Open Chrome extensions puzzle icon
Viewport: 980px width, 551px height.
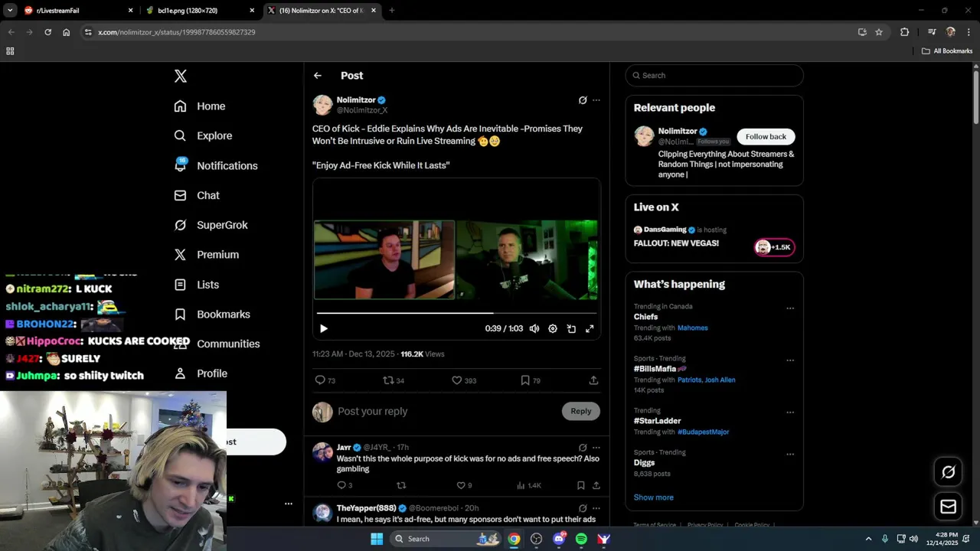tap(905, 32)
